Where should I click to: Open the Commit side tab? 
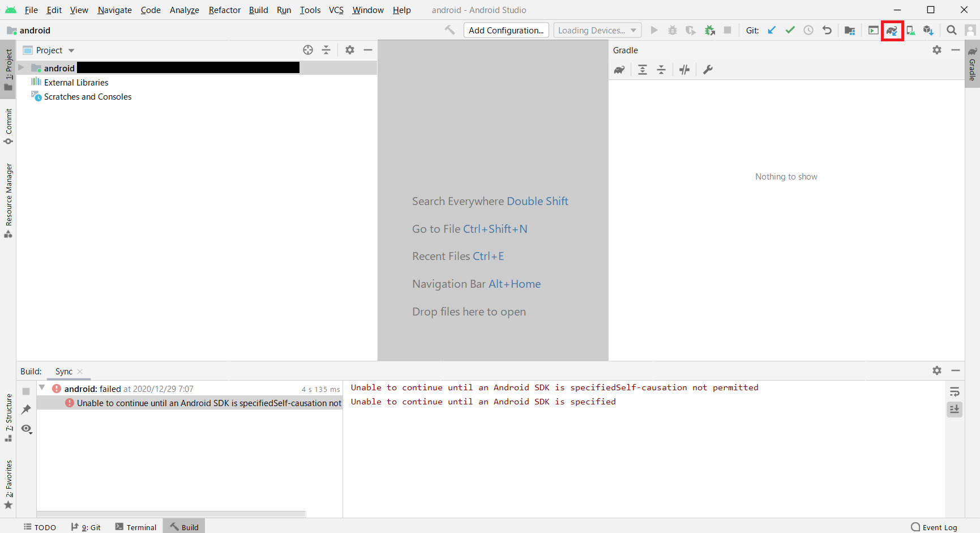(8, 126)
